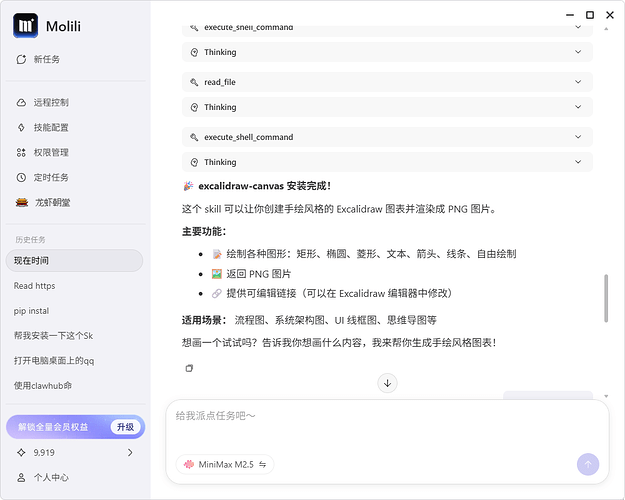
Task: Expand the read_file tool call chevron
Action: coord(578,82)
